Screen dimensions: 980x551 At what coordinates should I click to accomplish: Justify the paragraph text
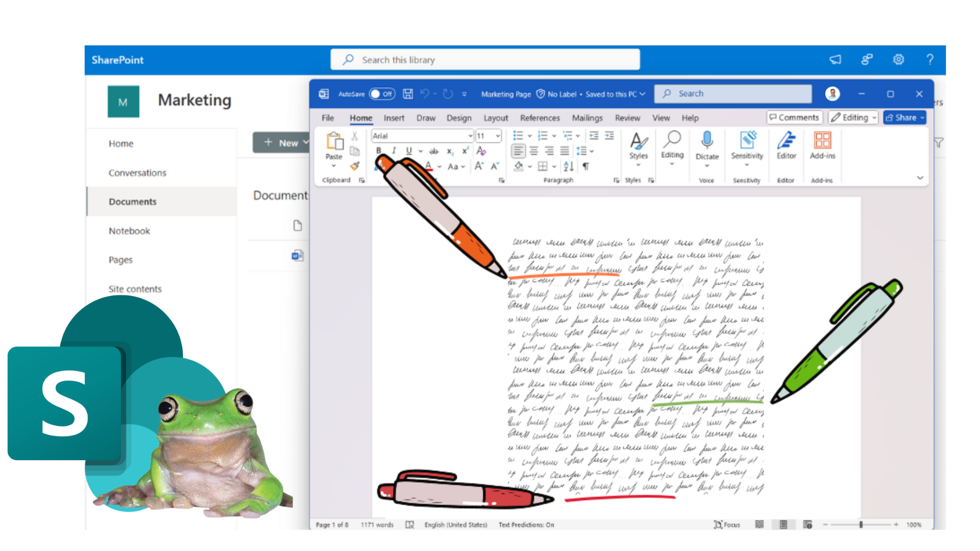tap(565, 151)
